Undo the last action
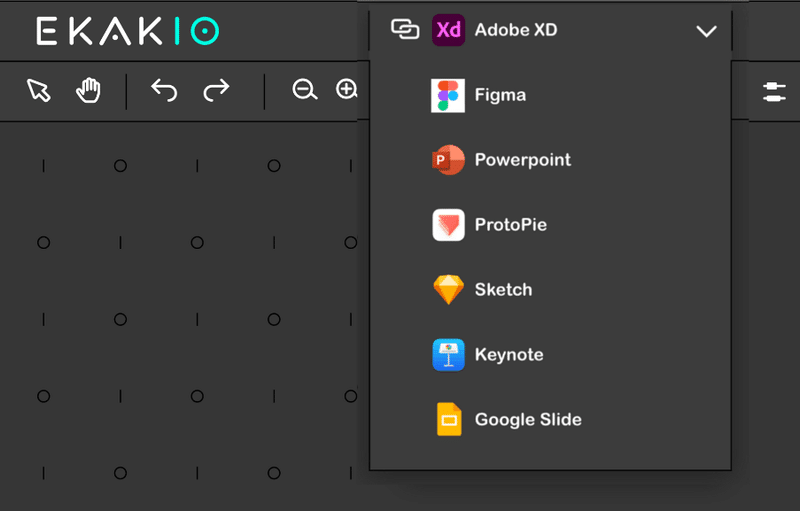Screen dimensions: 800x511 164,90
